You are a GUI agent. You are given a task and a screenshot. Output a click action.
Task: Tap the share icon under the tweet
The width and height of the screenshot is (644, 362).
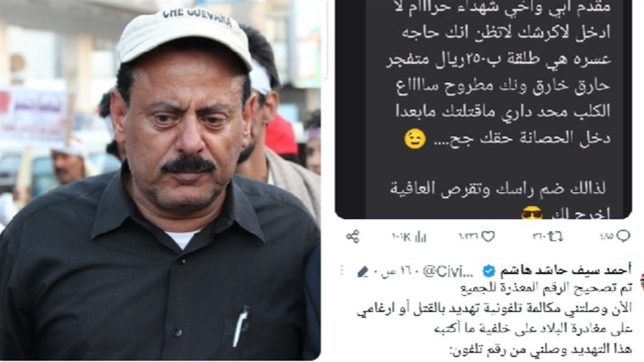352,236
